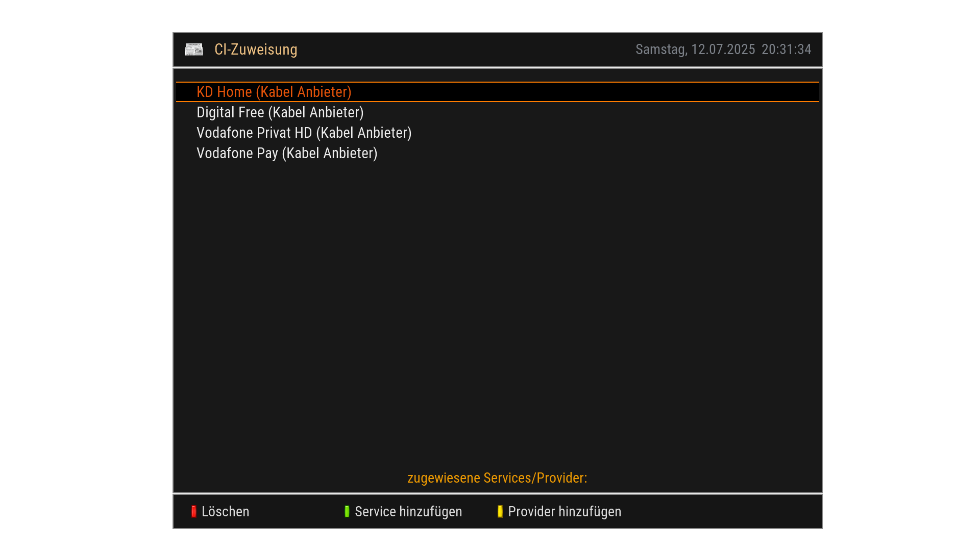Click the newspaper icon beside CI-Zuweisung
Screen dimensions: 980x551
coord(194,49)
